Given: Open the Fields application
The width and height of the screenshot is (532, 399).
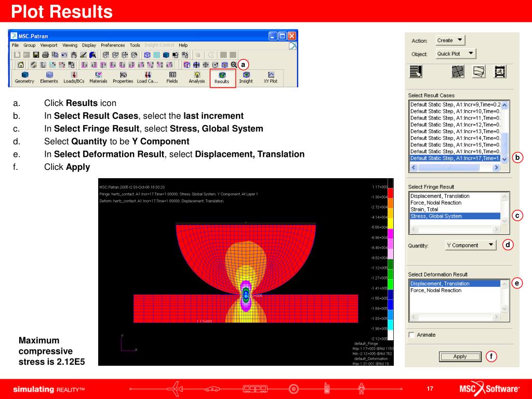Looking at the screenshot, I should pos(172,78).
